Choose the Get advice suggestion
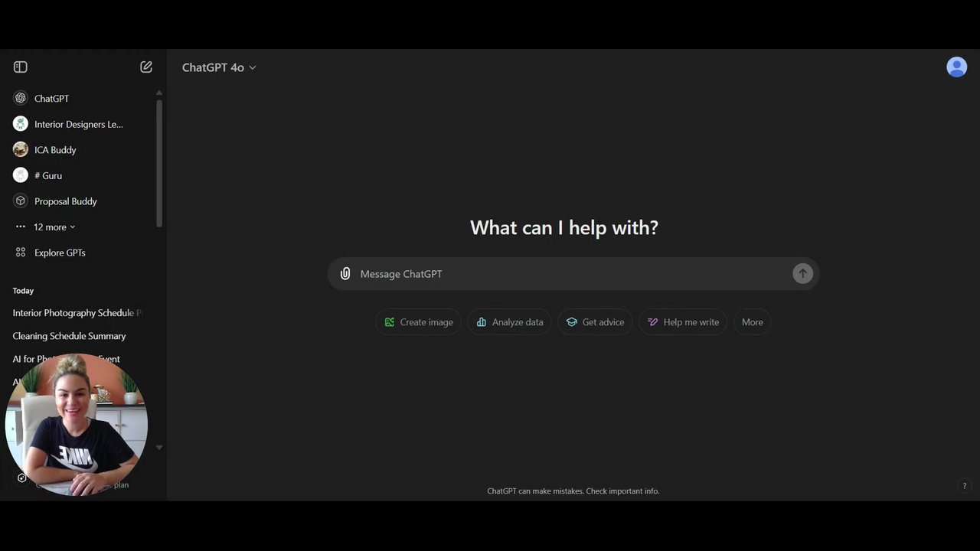The width and height of the screenshot is (980, 551). 595,322
